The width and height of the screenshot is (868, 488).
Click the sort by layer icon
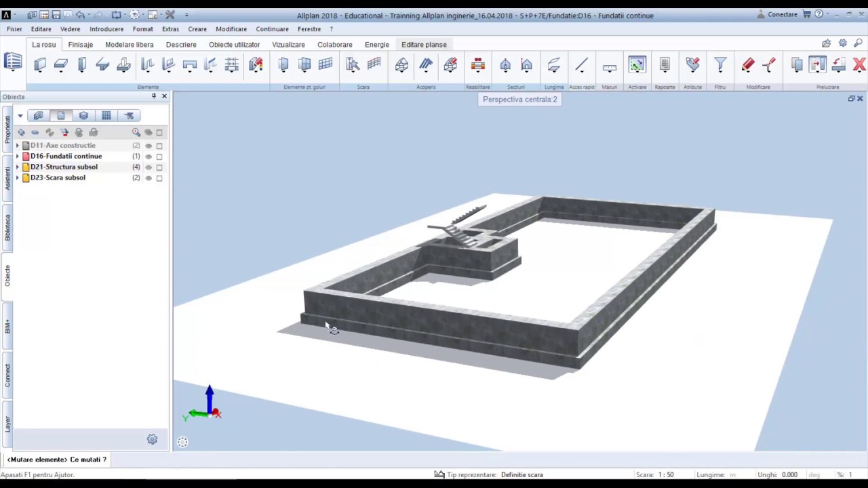click(x=83, y=116)
